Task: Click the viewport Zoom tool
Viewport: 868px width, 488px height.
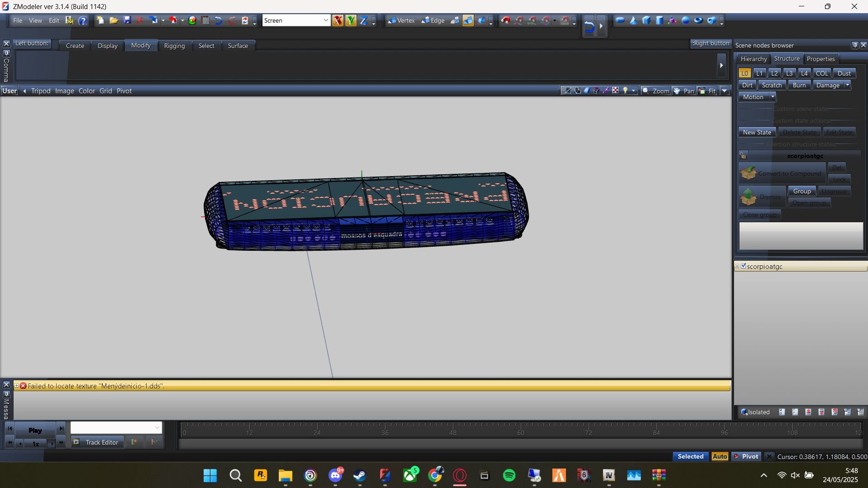Action: coord(656,91)
